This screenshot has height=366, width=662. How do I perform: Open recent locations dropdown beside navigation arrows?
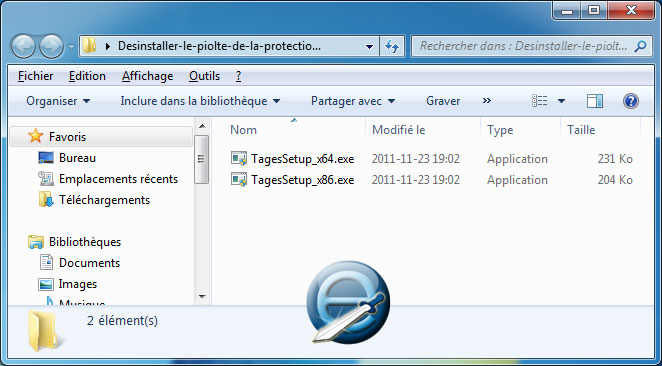point(71,46)
